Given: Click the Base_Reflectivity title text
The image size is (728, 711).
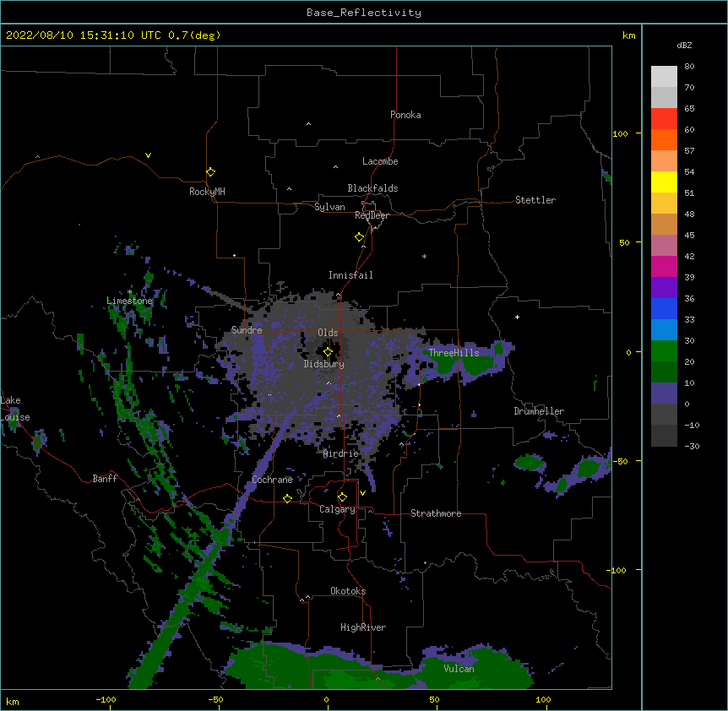Looking at the screenshot, I should pyautogui.click(x=364, y=13).
